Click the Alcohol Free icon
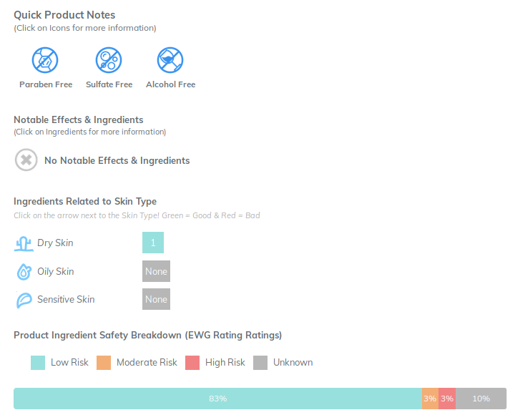Image resolution: width=515 pixels, height=420 pixels. pyautogui.click(x=170, y=60)
